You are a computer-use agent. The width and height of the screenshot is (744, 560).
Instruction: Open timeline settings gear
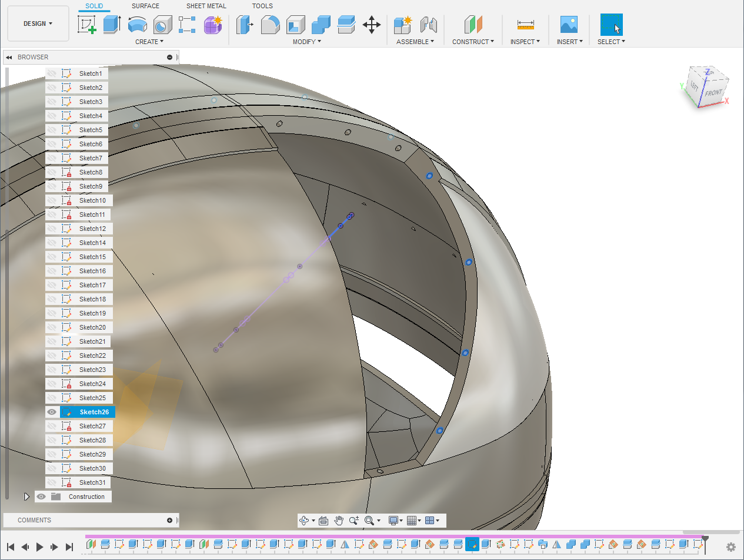731,547
